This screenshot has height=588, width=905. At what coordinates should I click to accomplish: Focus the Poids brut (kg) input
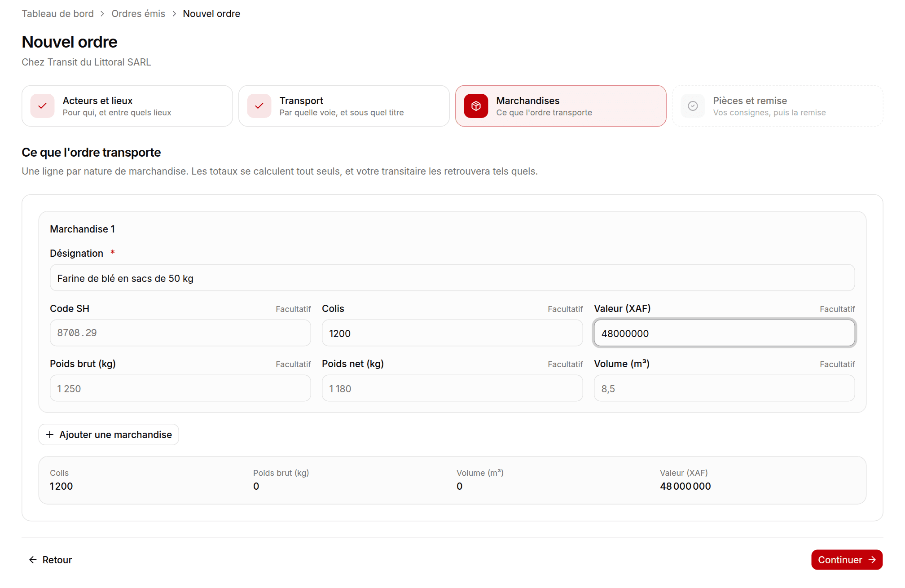point(180,388)
